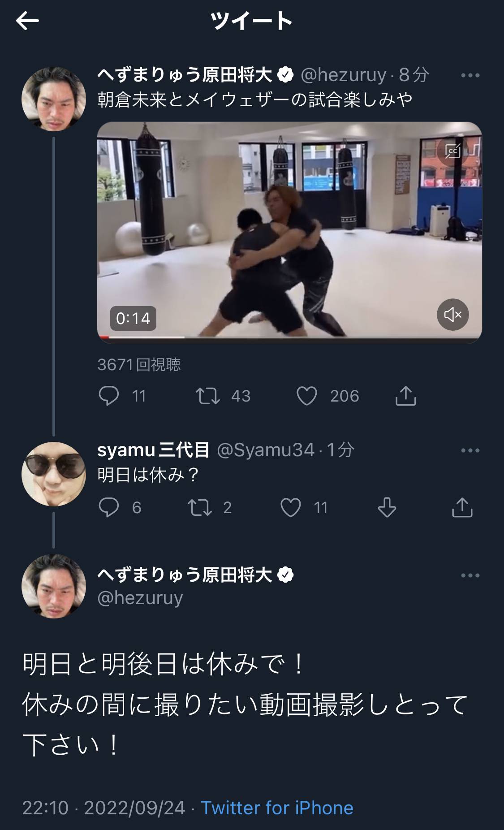Share syamu's reply tweet
Image resolution: width=504 pixels, height=830 pixels.
[x=462, y=507]
